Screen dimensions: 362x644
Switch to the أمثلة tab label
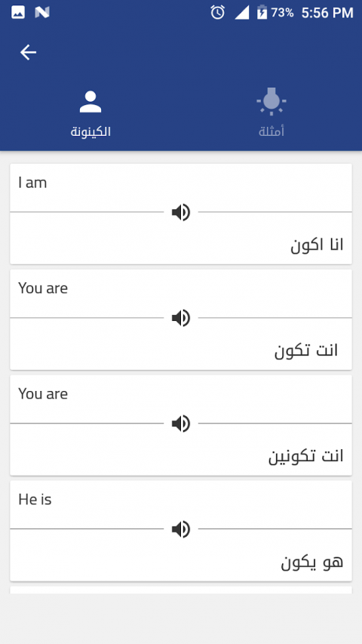271,132
